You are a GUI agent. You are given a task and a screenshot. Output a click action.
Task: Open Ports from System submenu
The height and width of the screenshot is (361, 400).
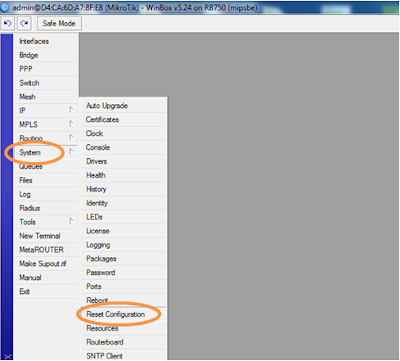point(123,286)
